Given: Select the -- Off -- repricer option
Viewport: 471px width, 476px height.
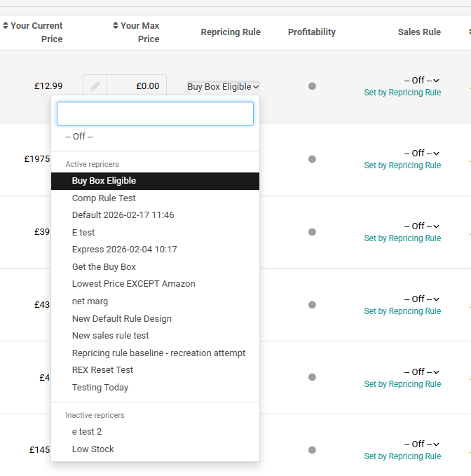Looking at the screenshot, I should coord(155,137).
